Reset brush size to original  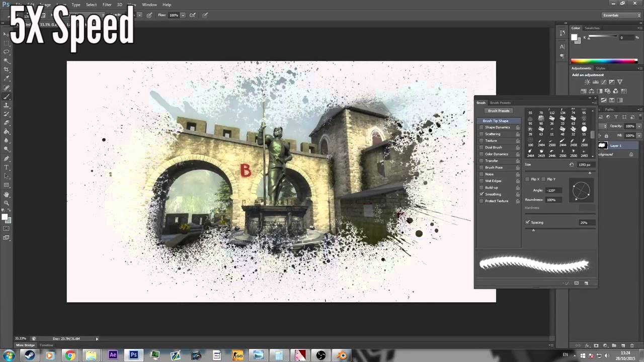coord(572,164)
